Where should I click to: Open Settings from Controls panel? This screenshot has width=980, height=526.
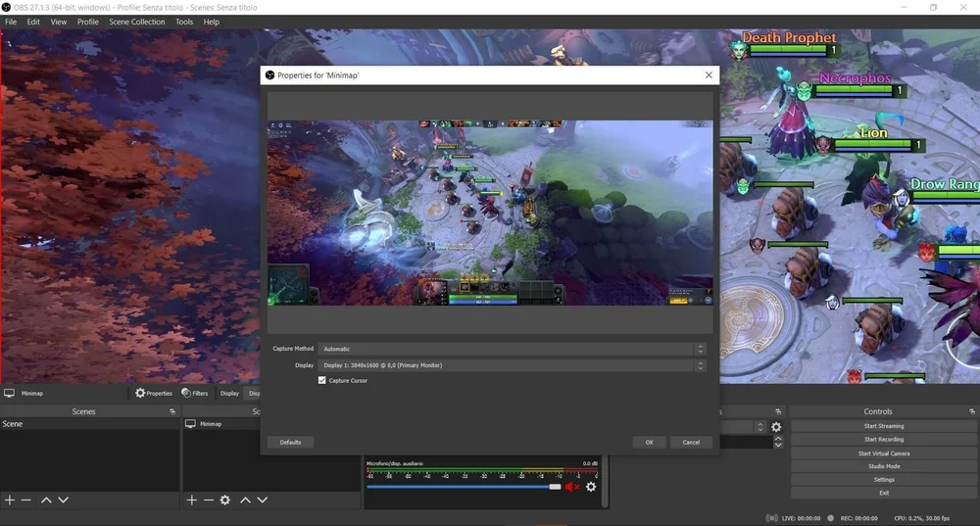(884, 480)
